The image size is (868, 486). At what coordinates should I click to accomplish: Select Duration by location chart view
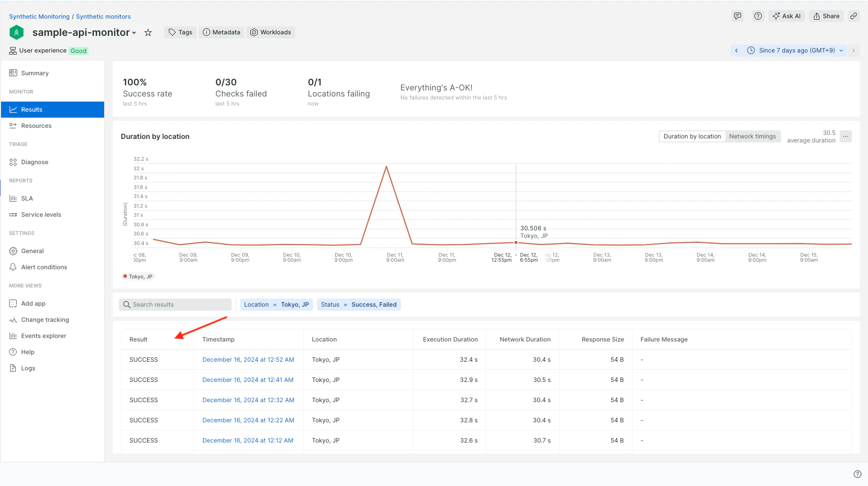coord(692,136)
